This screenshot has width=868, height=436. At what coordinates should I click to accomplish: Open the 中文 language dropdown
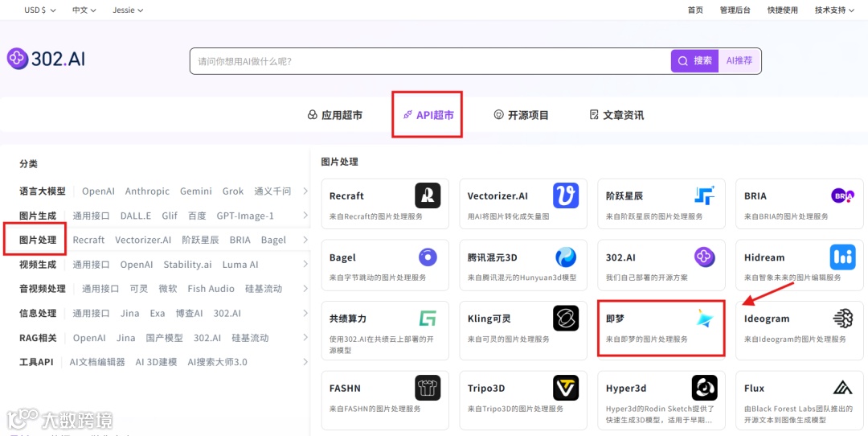pos(84,10)
